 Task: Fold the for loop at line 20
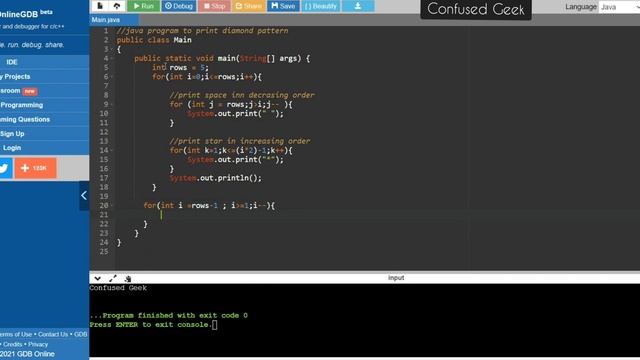pos(112,206)
